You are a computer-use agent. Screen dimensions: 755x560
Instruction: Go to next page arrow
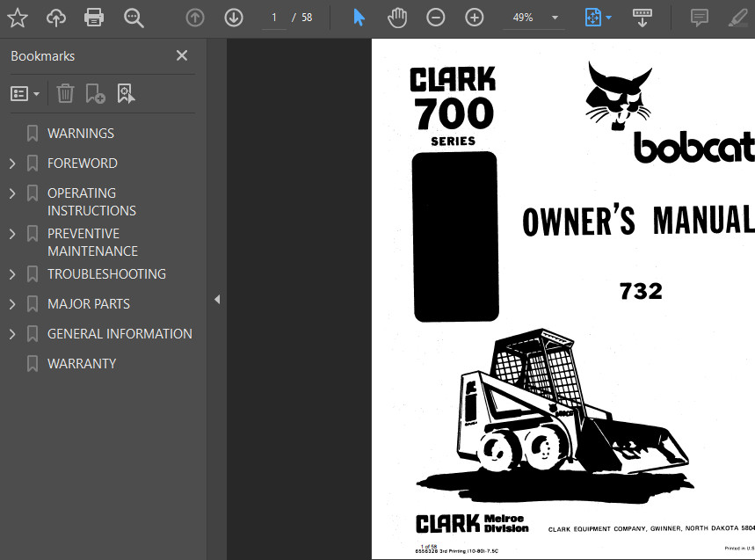tap(234, 18)
